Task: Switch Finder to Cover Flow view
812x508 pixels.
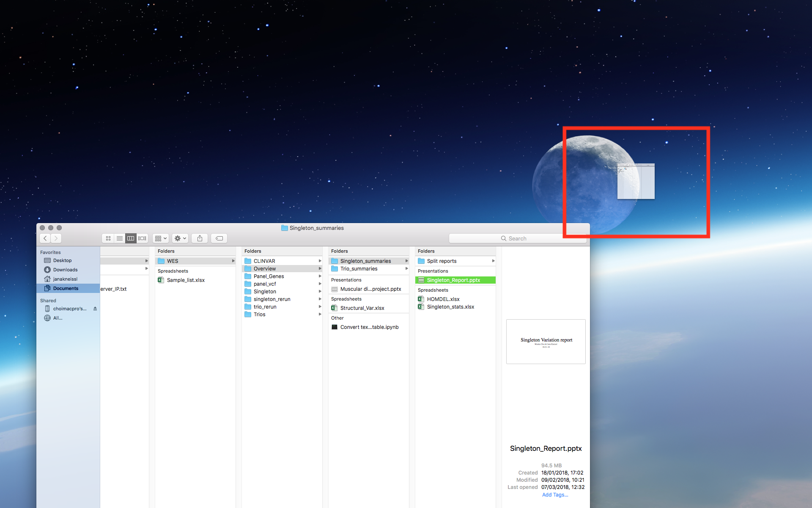Action: pyautogui.click(x=142, y=238)
